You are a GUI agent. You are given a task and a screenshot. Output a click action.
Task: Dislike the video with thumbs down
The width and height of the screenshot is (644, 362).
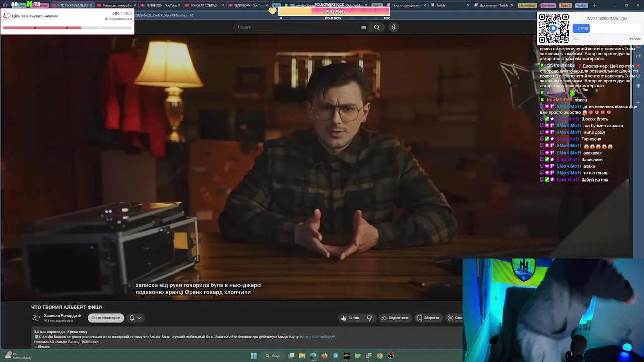[x=370, y=318]
